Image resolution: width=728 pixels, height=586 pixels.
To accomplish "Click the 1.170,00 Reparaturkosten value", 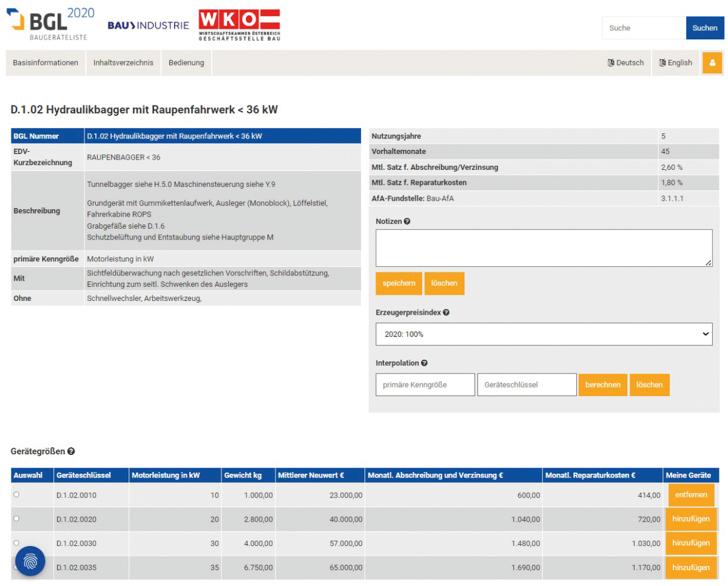I will 646,568.
